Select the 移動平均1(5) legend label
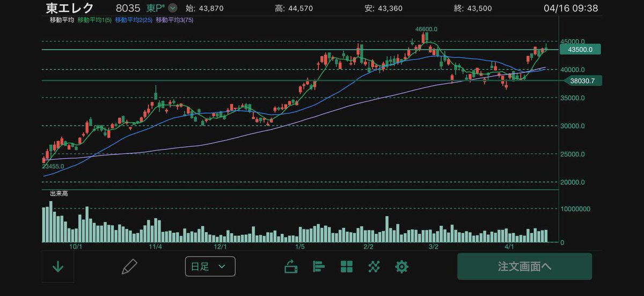The height and width of the screenshot is (296, 644). 94,20
